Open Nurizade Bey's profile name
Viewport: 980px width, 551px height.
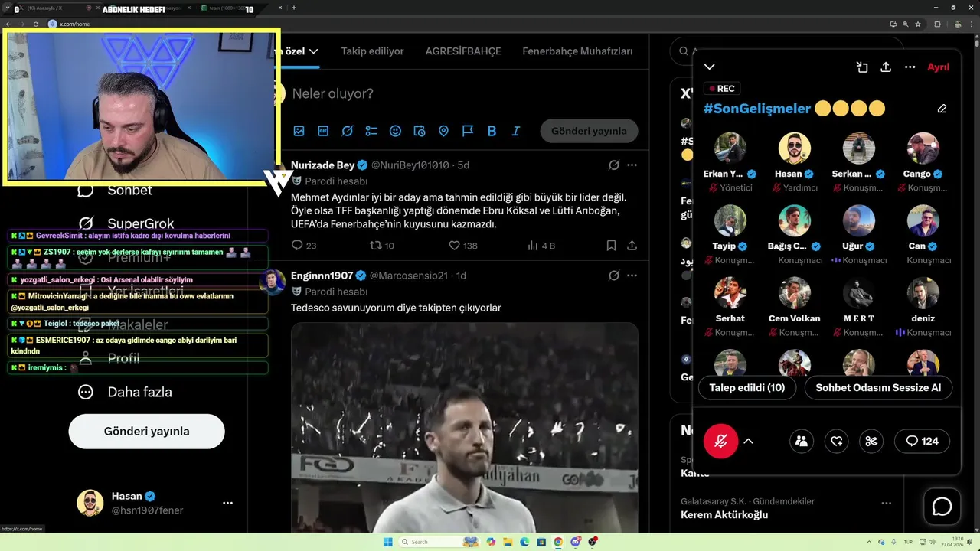[x=322, y=165]
